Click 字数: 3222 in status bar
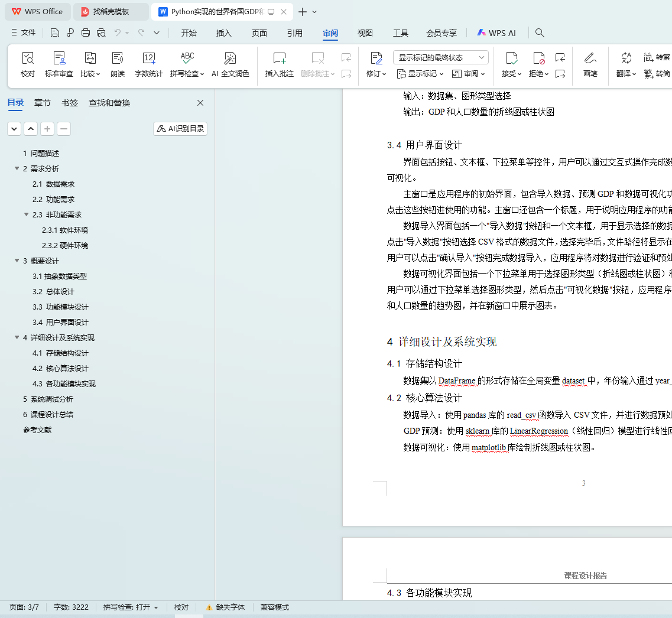The image size is (672, 618). tap(71, 607)
